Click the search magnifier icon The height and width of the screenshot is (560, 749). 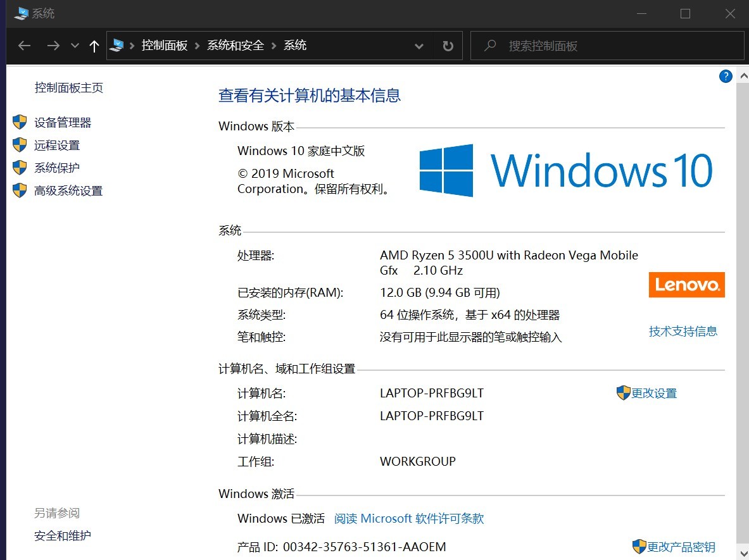[489, 46]
